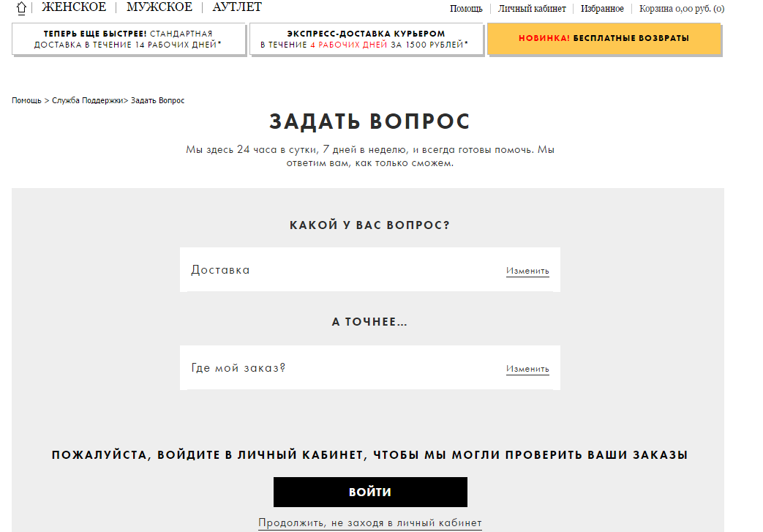
Task: Click Помощь in the top-right header
Action: (466, 9)
